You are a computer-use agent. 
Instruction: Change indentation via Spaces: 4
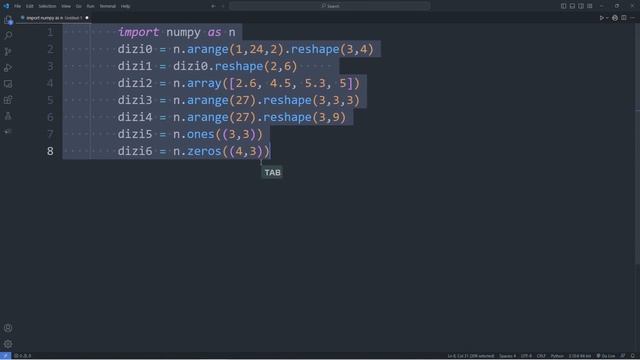507,356
